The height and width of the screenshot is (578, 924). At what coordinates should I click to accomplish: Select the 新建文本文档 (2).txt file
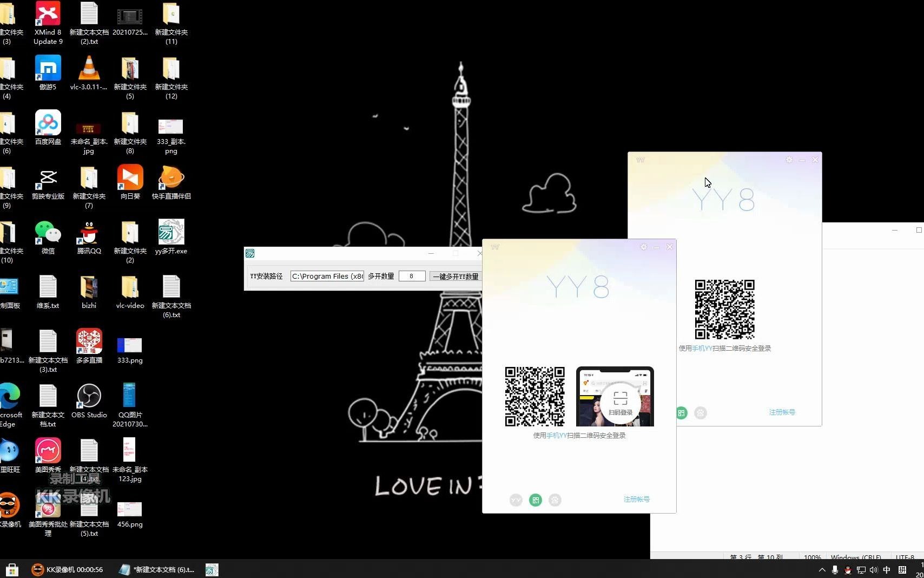[89, 23]
